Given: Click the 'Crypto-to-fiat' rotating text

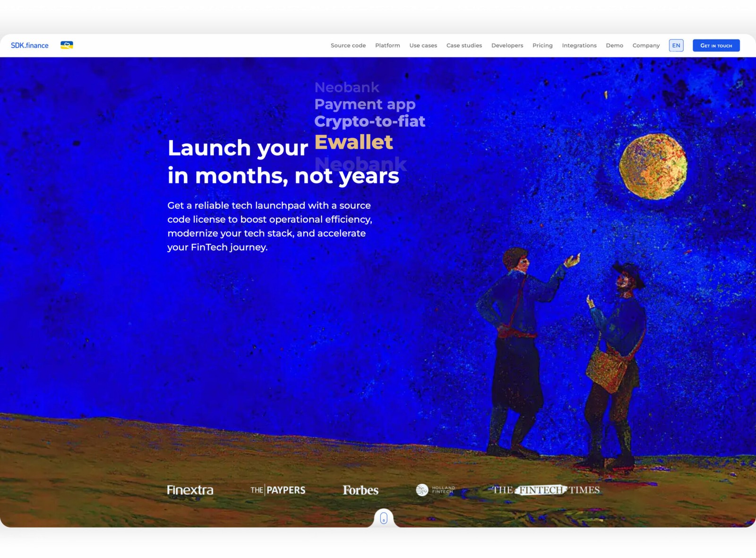Looking at the screenshot, I should coord(369,121).
